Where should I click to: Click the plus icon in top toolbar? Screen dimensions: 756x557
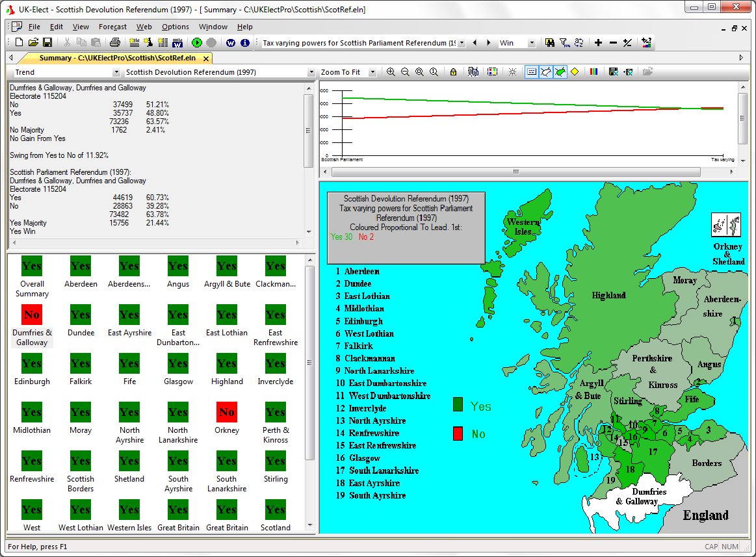coord(598,43)
